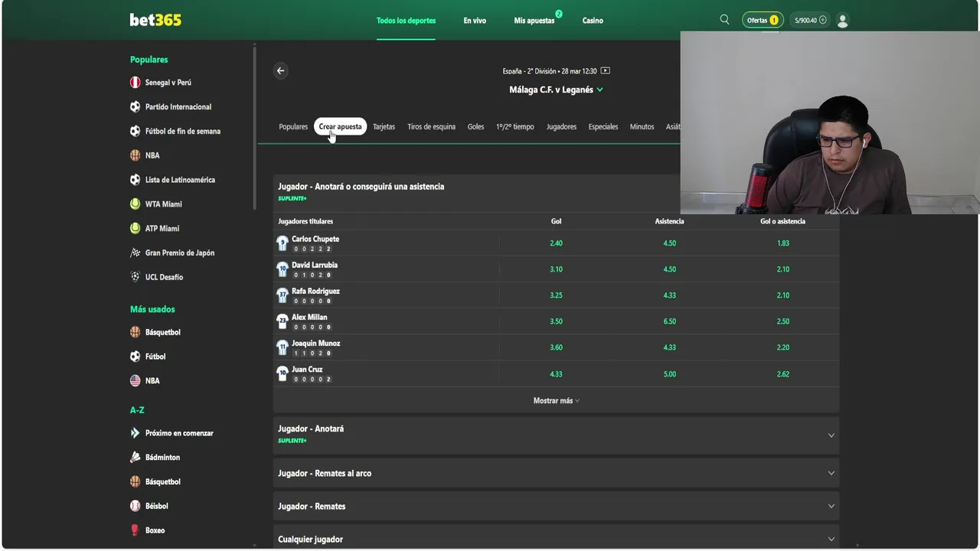980x551 pixels.
Task: Open the Goles tab
Action: (475, 127)
